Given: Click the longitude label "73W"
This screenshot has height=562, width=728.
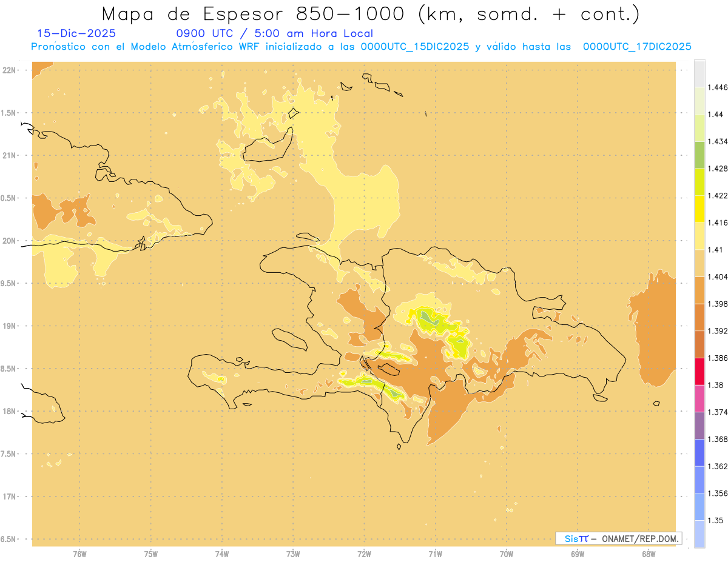Looking at the screenshot, I should (x=293, y=554).
